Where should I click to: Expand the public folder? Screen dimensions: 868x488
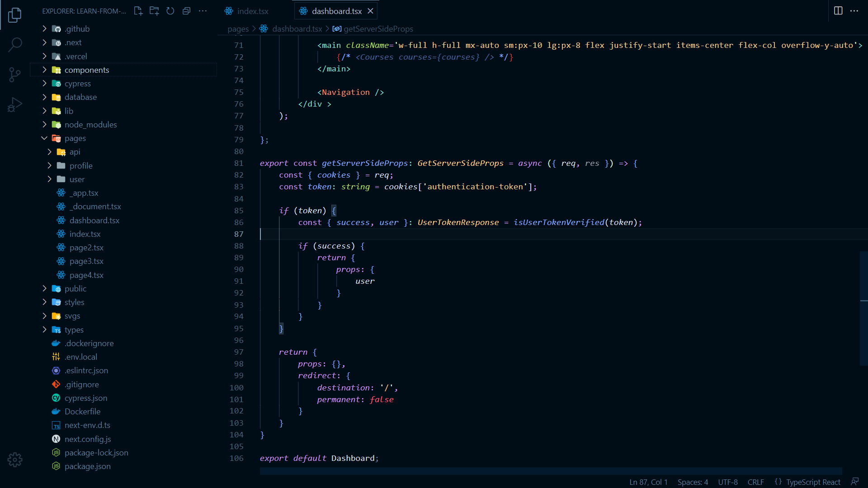click(x=123, y=289)
